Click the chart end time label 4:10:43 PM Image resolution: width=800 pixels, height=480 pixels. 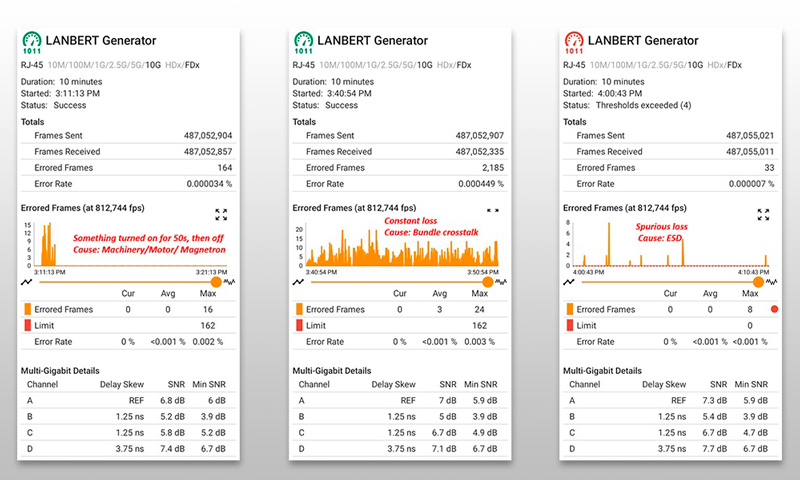click(754, 272)
